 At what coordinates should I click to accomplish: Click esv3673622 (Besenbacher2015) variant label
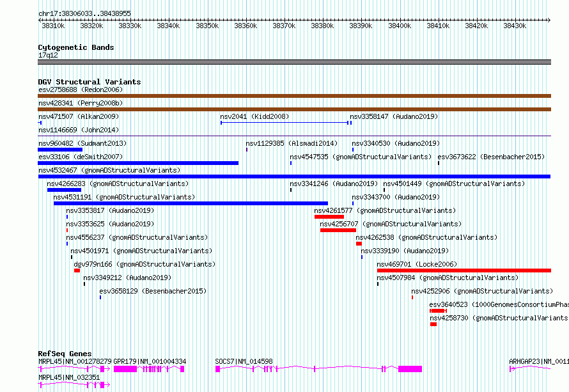[491, 157]
